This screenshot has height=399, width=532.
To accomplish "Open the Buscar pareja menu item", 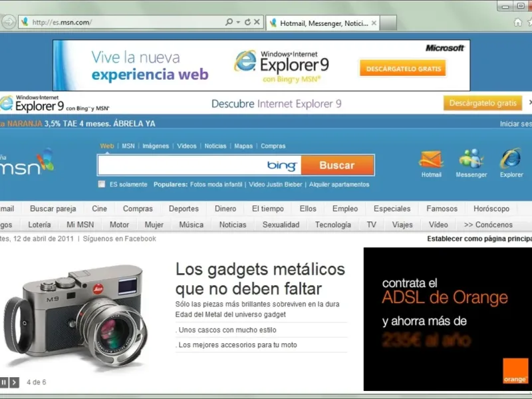I will [x=53, y=209].
